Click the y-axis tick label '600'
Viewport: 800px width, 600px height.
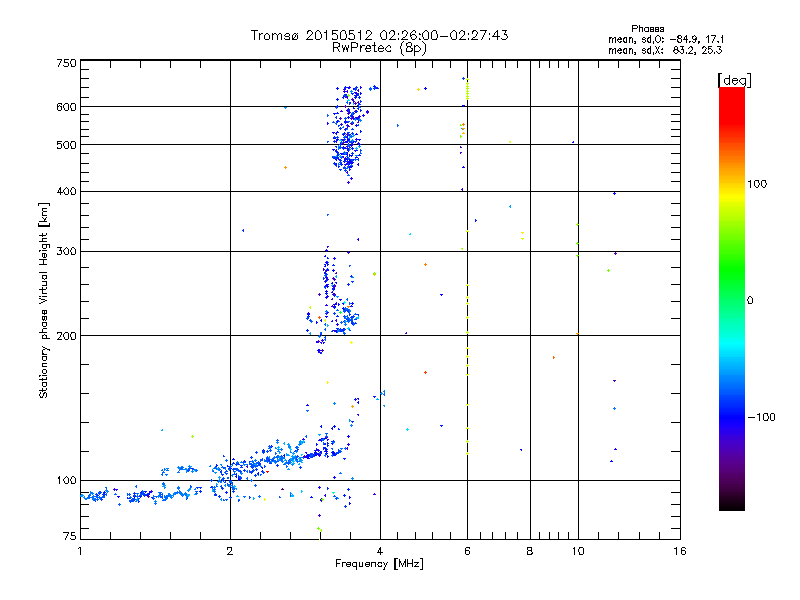coord(66,107)
